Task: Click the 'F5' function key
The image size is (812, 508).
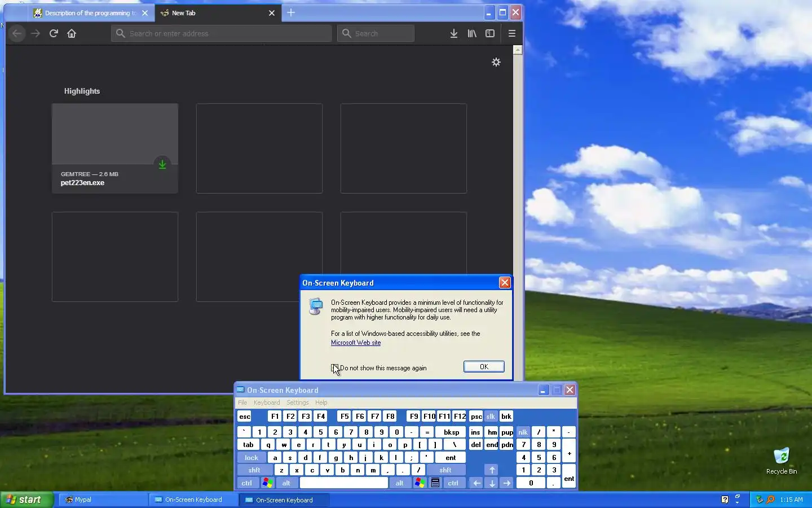Action: 345,417
